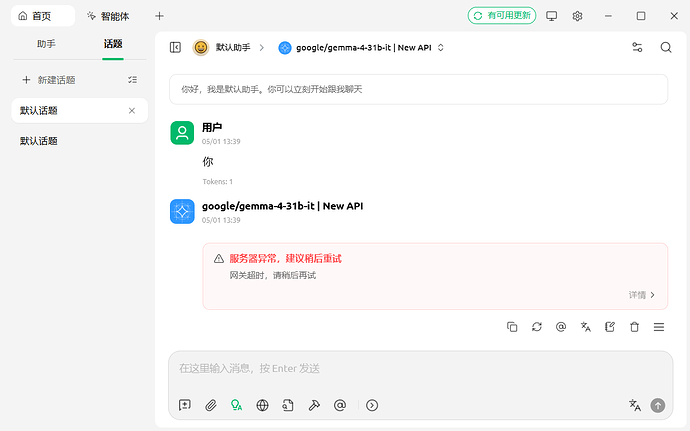
Task: Switch to the 助手 tab
Action: click(46, 44)
